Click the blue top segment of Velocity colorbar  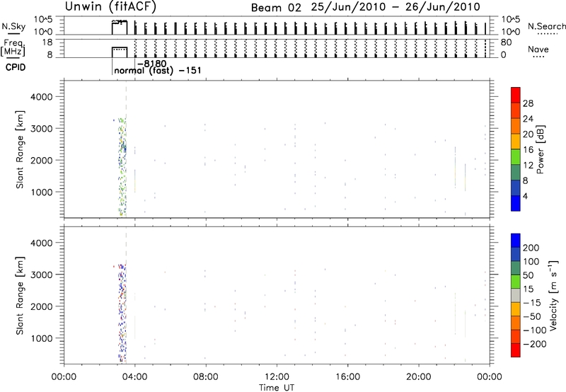click(x=516, y=241)
